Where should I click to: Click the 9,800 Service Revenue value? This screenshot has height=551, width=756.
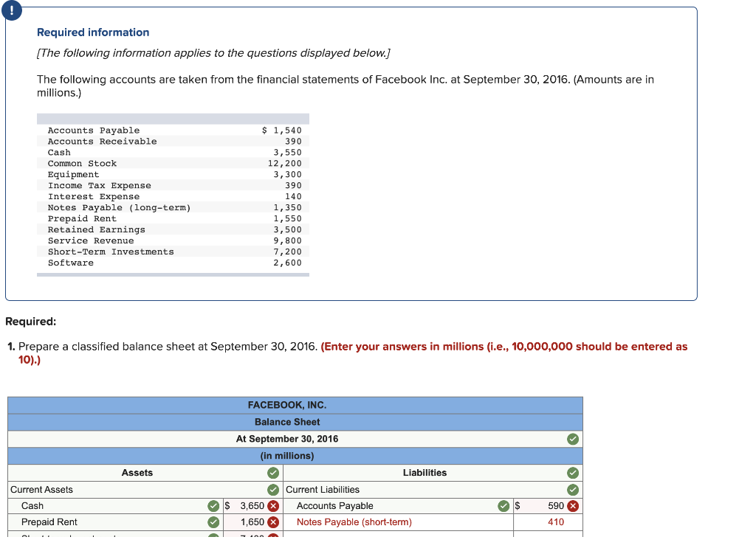[x=288, y=240]
